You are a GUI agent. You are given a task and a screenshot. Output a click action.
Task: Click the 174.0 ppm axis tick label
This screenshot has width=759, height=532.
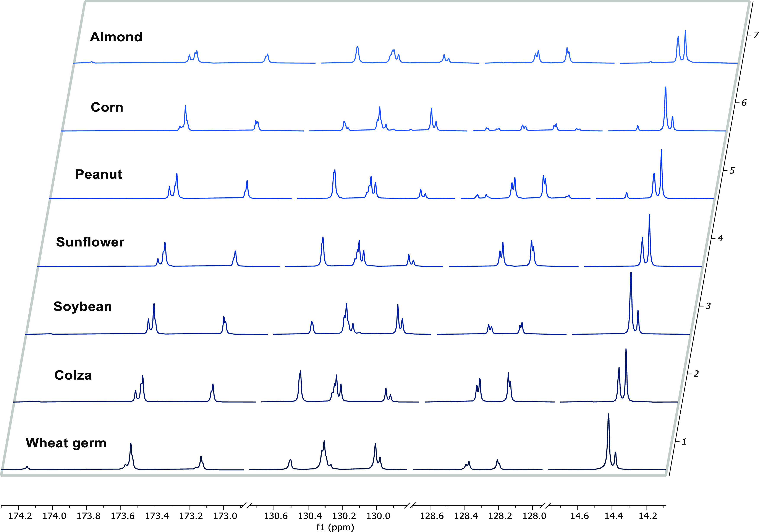click(x=54, y=516)
